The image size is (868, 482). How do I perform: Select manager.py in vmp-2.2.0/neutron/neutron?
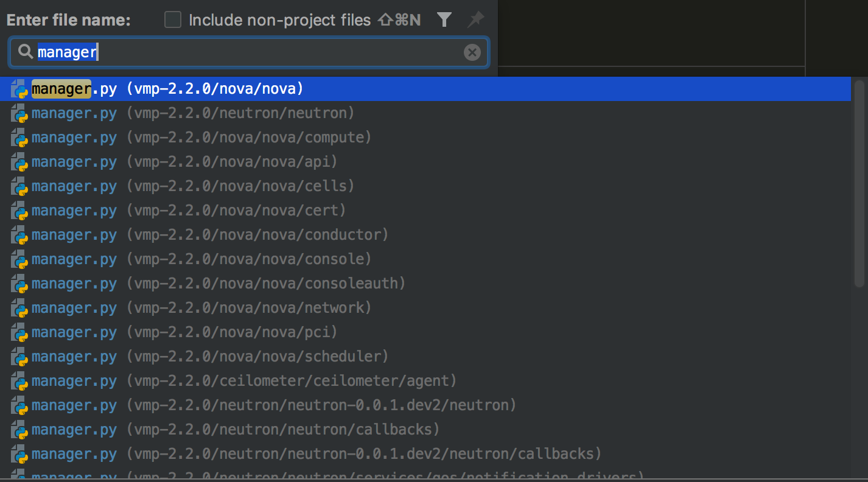[x=192, y=113]
